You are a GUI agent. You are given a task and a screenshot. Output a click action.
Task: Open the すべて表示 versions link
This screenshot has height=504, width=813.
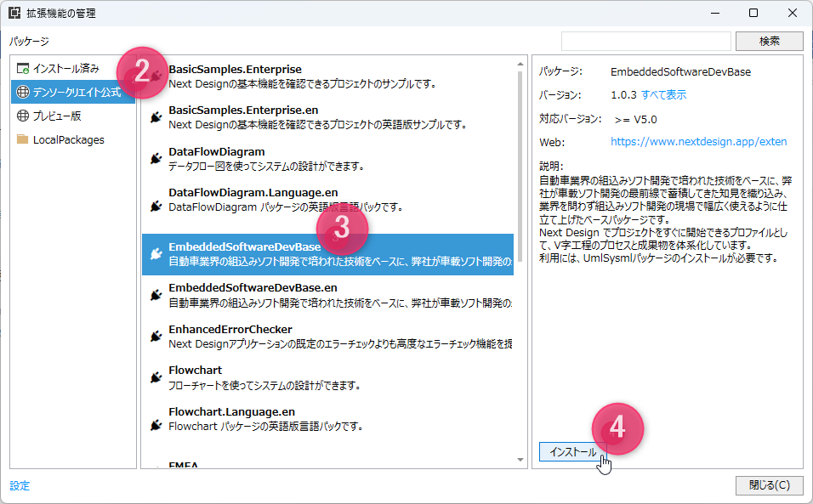pyautogui.click(x=663, y=95)
